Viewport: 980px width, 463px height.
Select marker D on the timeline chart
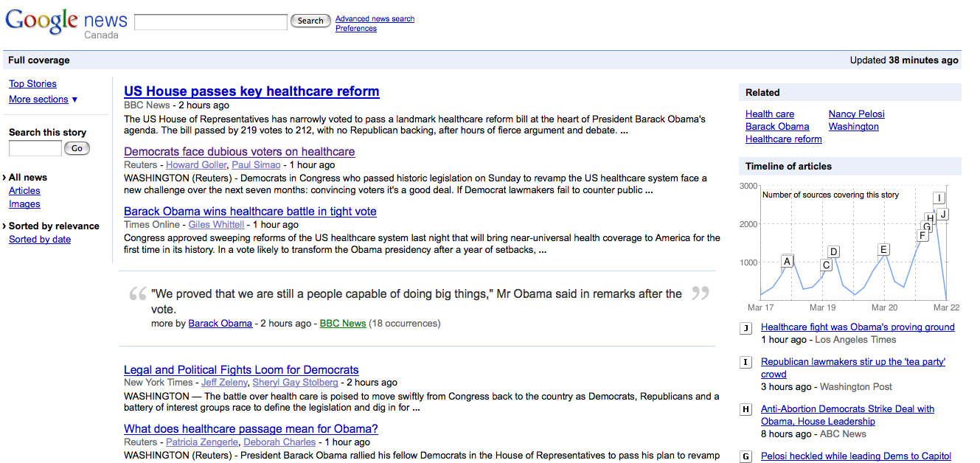coord(833,252)
